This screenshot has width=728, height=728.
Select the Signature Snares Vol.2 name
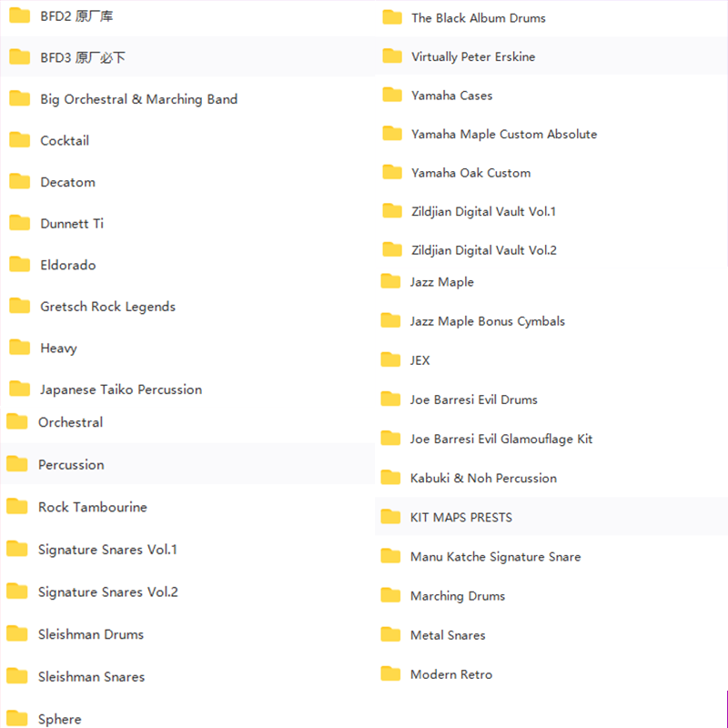pos(107,592)
